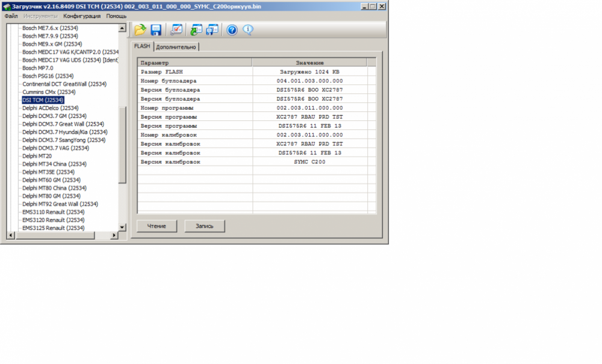Save file using the floppy disk icon
The height and width of the screenshot is (364, 602).
156,29
